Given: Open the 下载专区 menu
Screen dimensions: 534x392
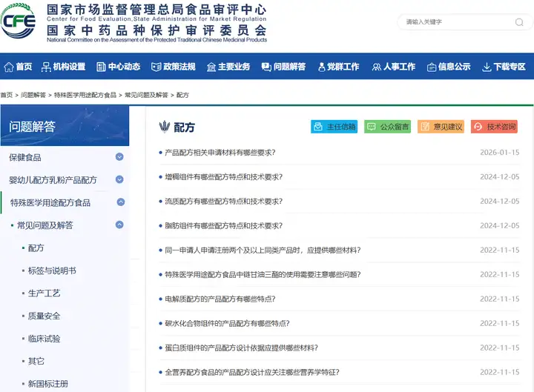Looking at the screenshot, I should (x=510, y=67).
